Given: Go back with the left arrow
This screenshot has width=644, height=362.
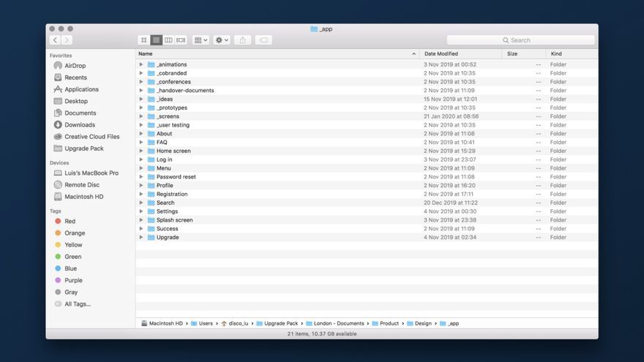Looking at the screenshot, I should pyautogui.click(x=55, y=40).
